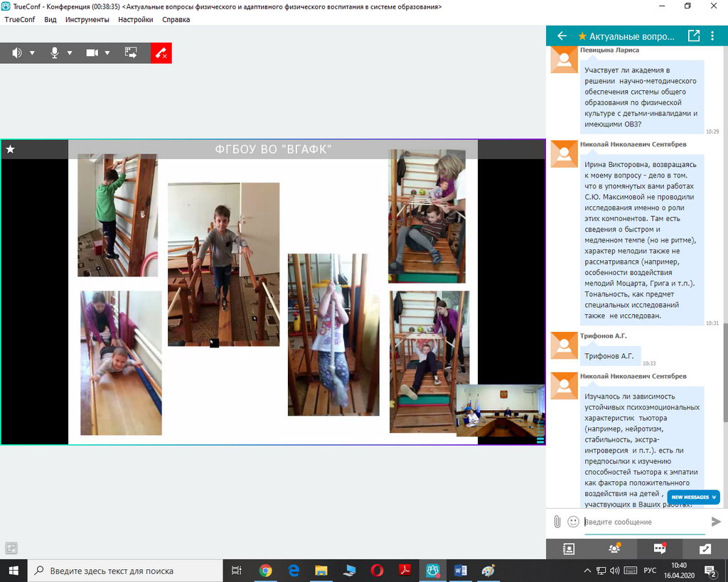Viewport: 728px width, 582px height.
Task: Open the conference participants tab
Action: click(614, 548)
